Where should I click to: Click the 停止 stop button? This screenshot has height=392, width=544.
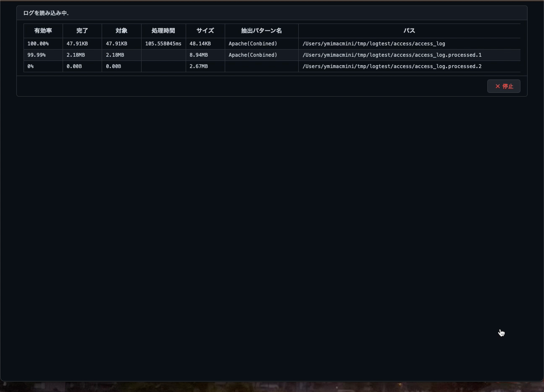504,86
